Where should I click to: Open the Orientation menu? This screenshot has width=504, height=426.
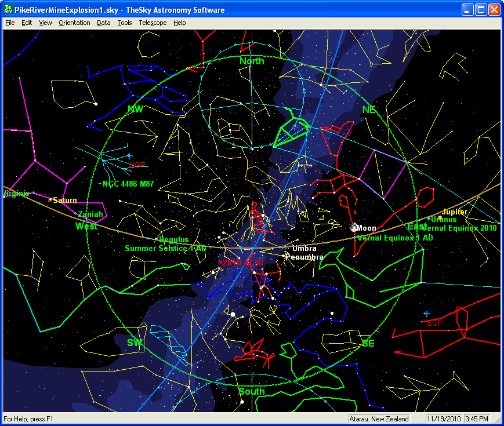[74, 23]
